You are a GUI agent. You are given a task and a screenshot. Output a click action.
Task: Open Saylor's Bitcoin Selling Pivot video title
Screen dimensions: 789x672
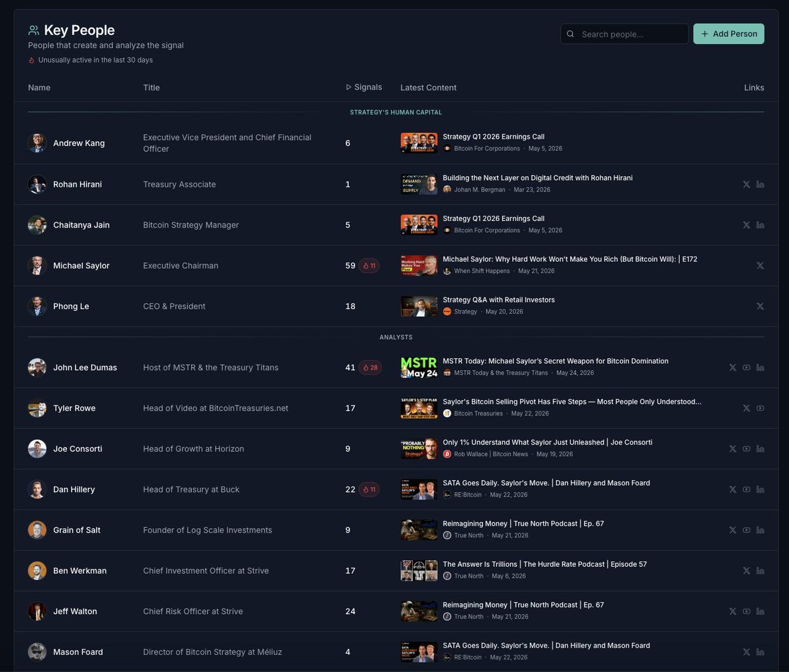[571, 402]
